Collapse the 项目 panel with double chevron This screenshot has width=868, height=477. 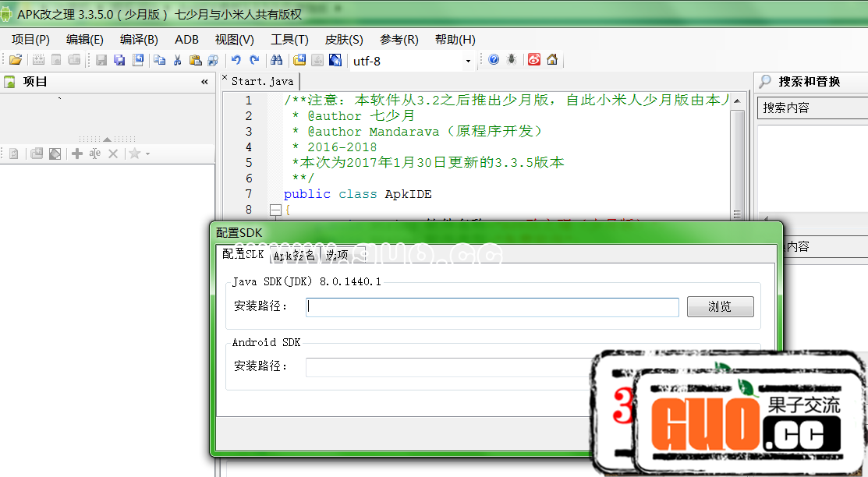tap(204, 82)
